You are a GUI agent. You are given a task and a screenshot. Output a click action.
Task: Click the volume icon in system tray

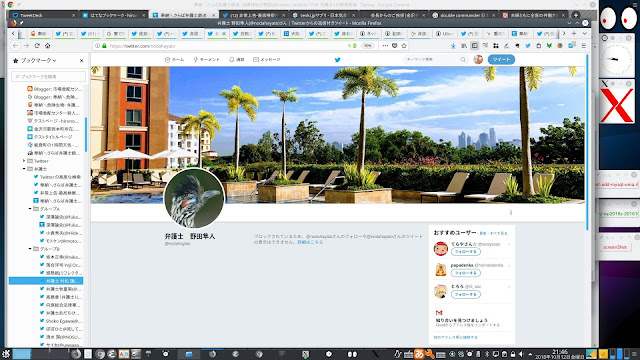(521, 354)
